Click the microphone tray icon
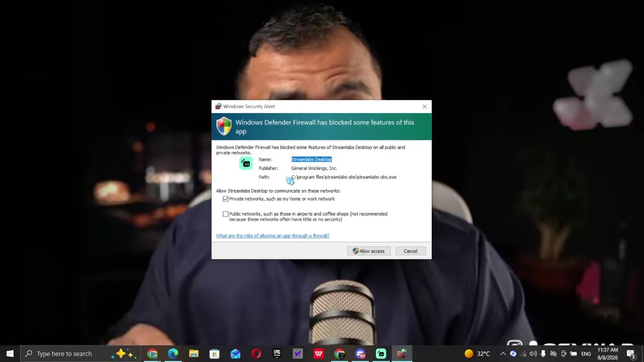The width and height of the screenshot is (644, 362). tap(543, 353)
